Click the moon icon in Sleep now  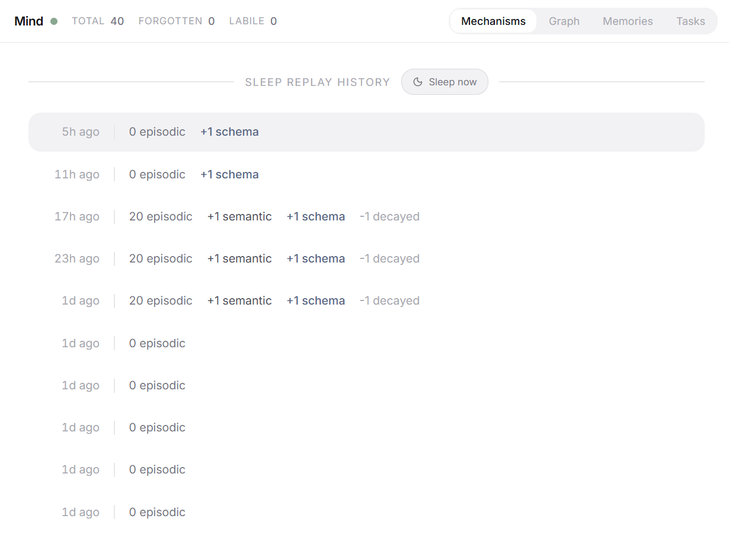coord(418,82)
